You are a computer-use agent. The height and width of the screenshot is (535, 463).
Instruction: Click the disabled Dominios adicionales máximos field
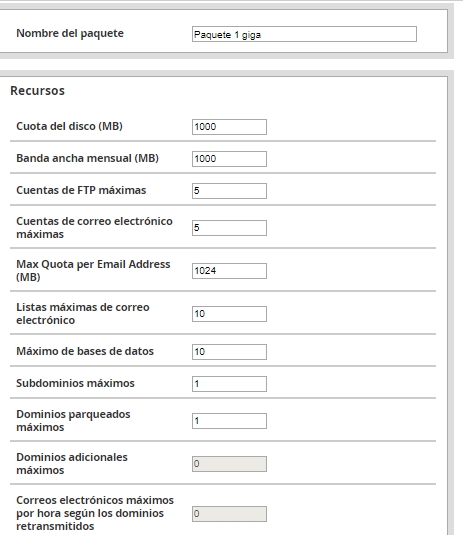pyautogui.click(x=229, y=464)
